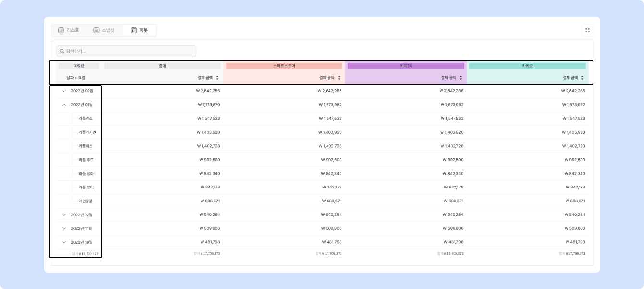Expand the 2022년 11월 row
Image resolution: width=644 pixels, height=289 pixels.
pyautogui.click(x=64, y=228)
